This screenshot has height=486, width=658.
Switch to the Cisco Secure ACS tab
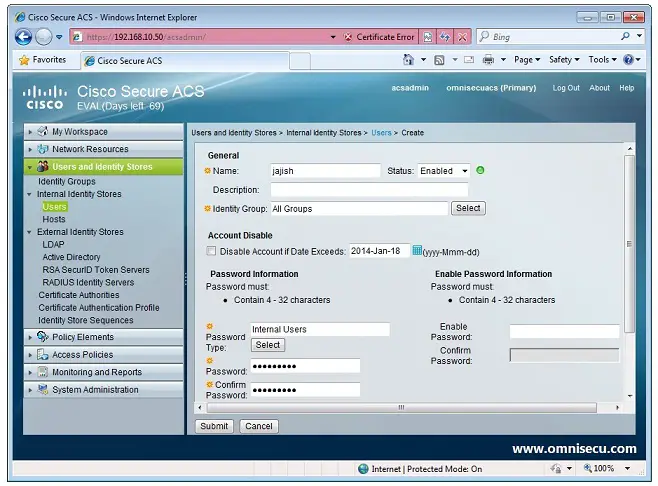pyautogui.click(x=185, y=61)
